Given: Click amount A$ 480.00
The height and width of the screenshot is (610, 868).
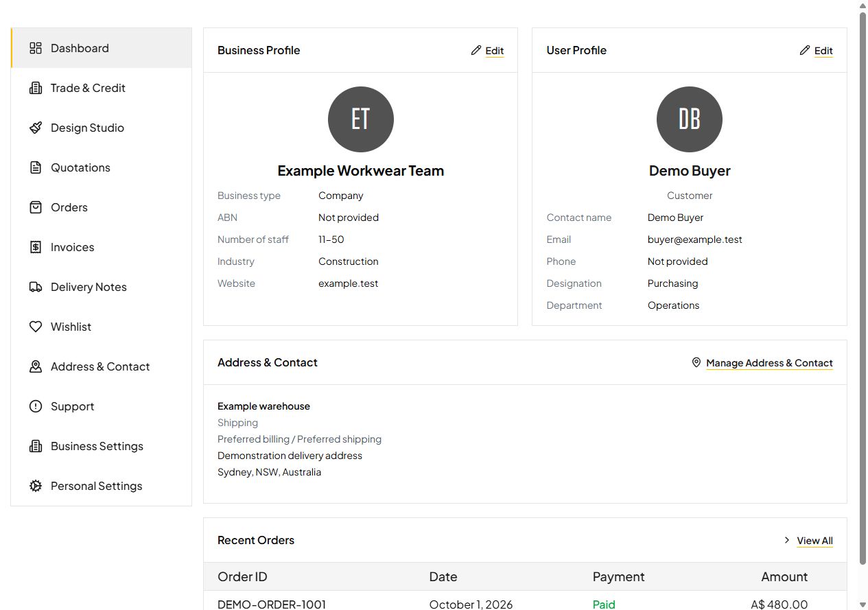Looking at the screenshot, I should [x=779, y=605].
